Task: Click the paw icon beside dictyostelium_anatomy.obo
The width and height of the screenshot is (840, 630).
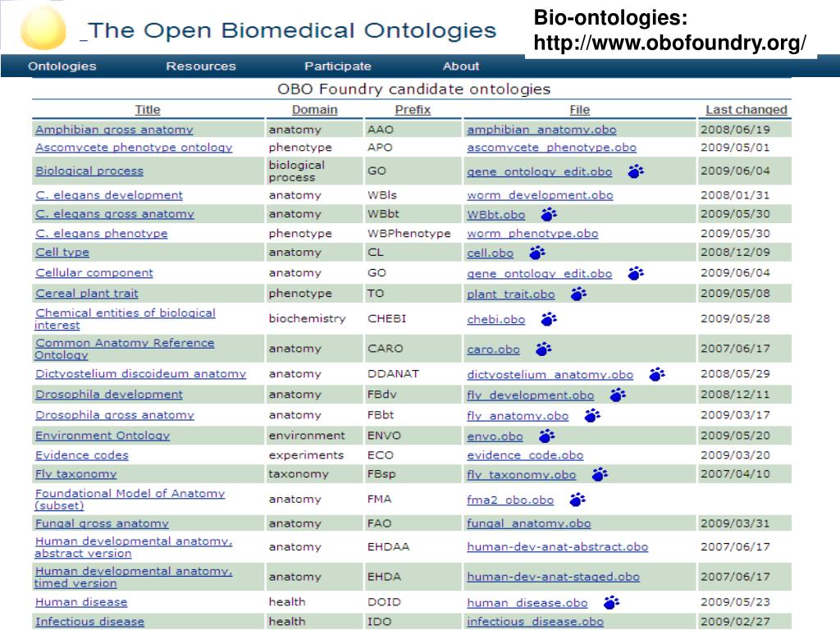Action: coord(657,374)
